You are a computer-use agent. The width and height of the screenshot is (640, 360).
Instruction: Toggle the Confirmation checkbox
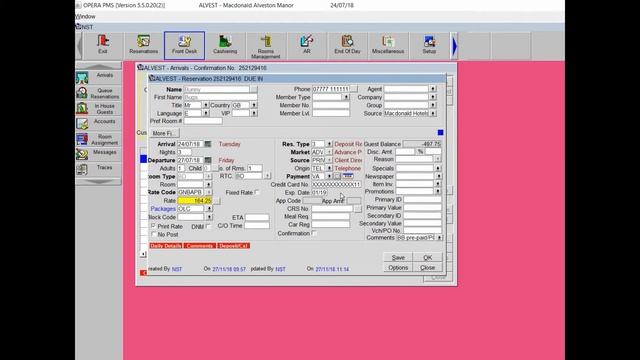314,233
